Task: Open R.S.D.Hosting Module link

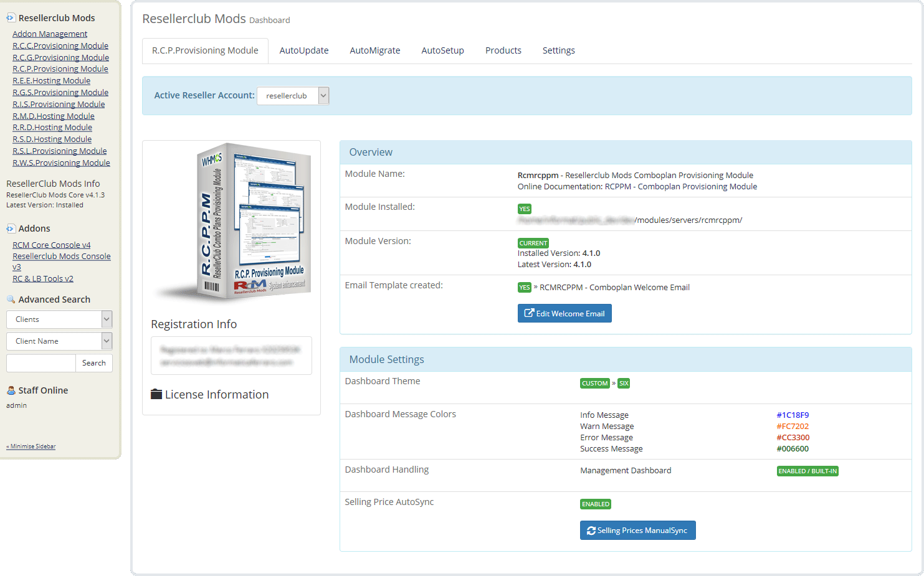Action: click(x=52, y=139)
